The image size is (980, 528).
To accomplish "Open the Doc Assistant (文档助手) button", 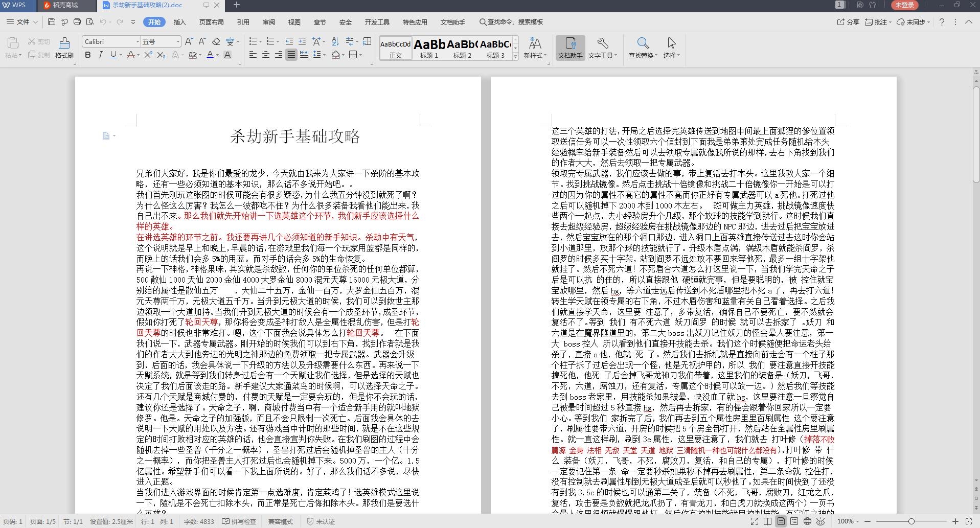I will (x=570, y=48).
